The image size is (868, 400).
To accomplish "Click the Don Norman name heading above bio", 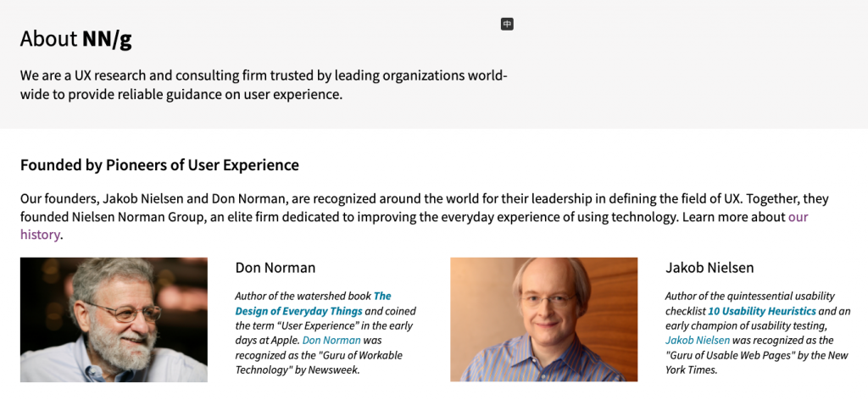I will pos(275,268).
